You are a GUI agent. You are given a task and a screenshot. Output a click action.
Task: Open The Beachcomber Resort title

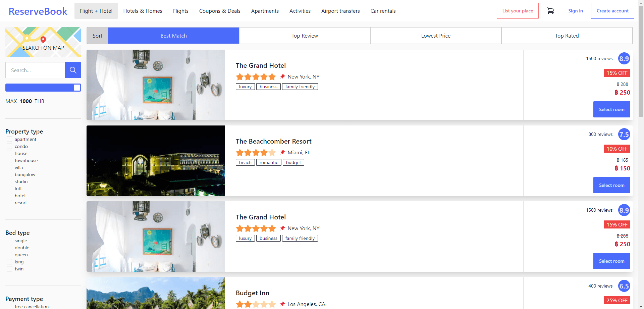(273, 141)
